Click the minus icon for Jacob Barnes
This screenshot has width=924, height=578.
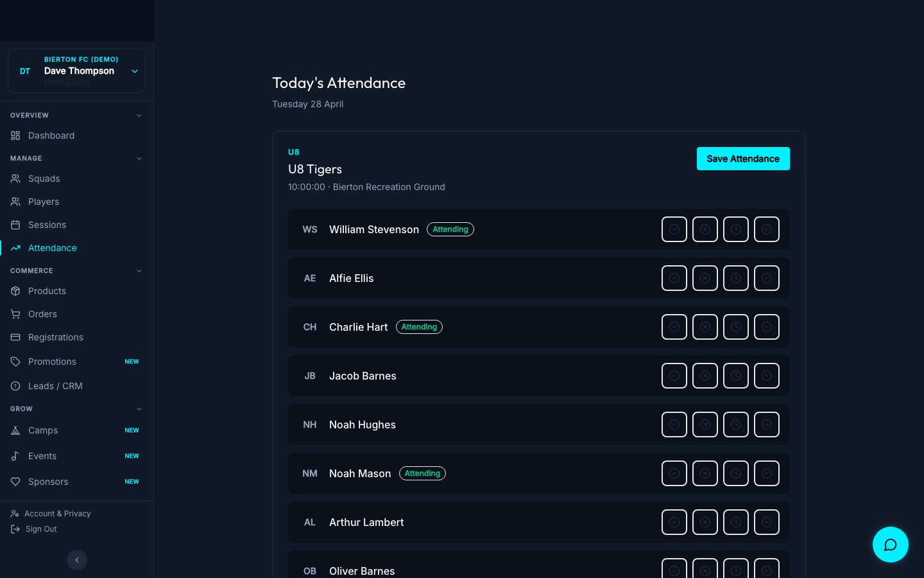[x=767, y=376]
